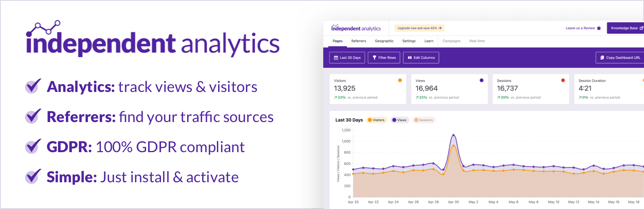
Task: Click the 20% vs. previous period text
Action: (x=519, y=97)
